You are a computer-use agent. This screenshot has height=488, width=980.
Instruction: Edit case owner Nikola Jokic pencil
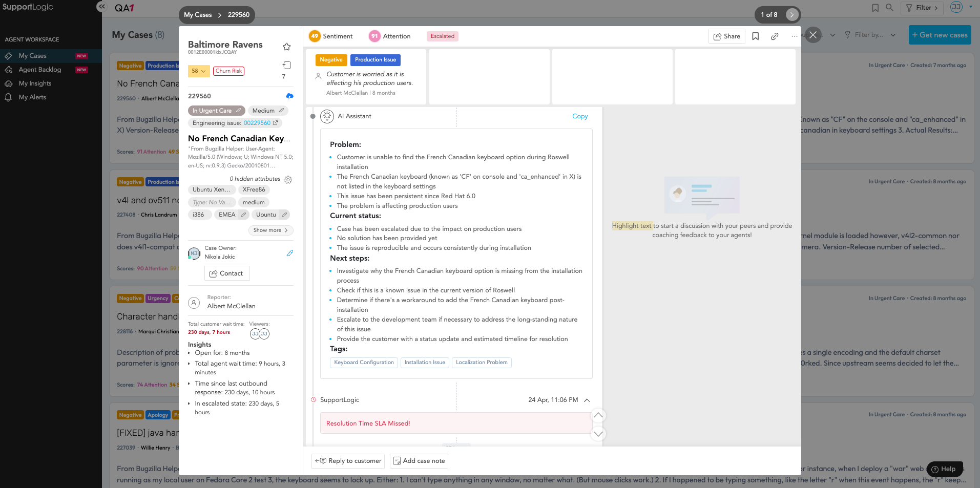pyautogui.click(x=289, y=253)
